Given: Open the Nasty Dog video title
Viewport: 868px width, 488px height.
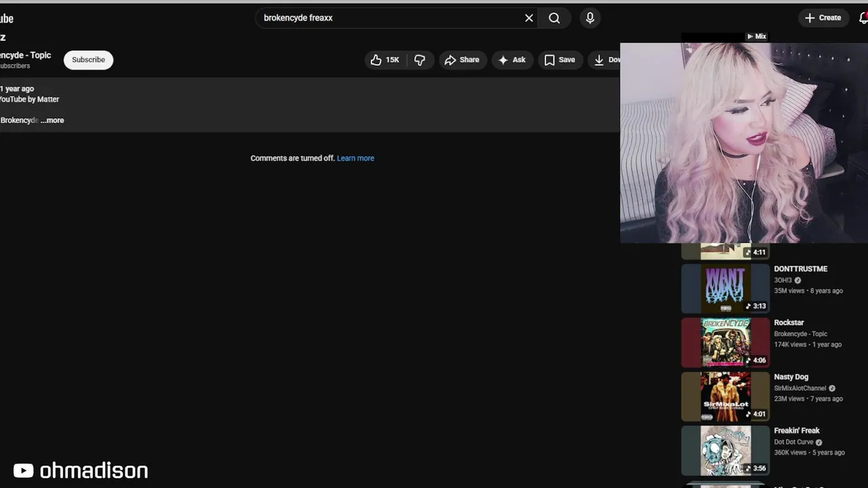Looking at the screenshot, I should (x=791, y=377).
